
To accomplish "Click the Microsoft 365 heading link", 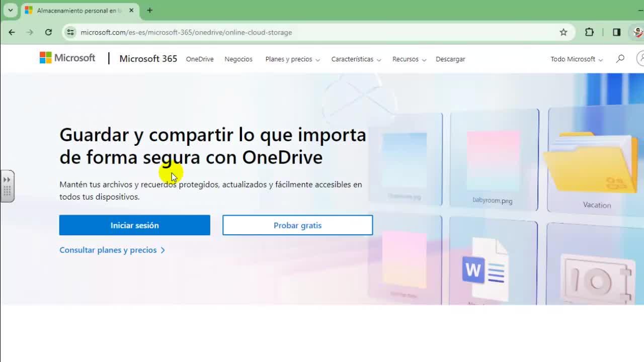I will point(148,59).
